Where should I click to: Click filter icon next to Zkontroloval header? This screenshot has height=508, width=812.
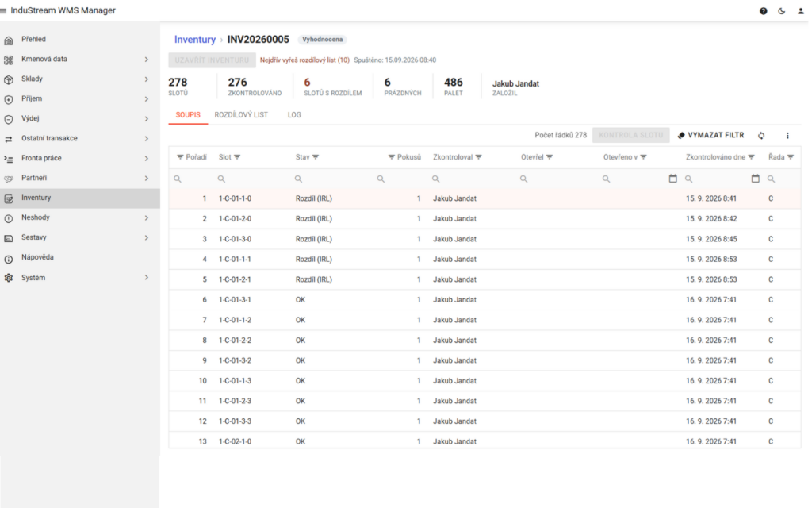478,157
